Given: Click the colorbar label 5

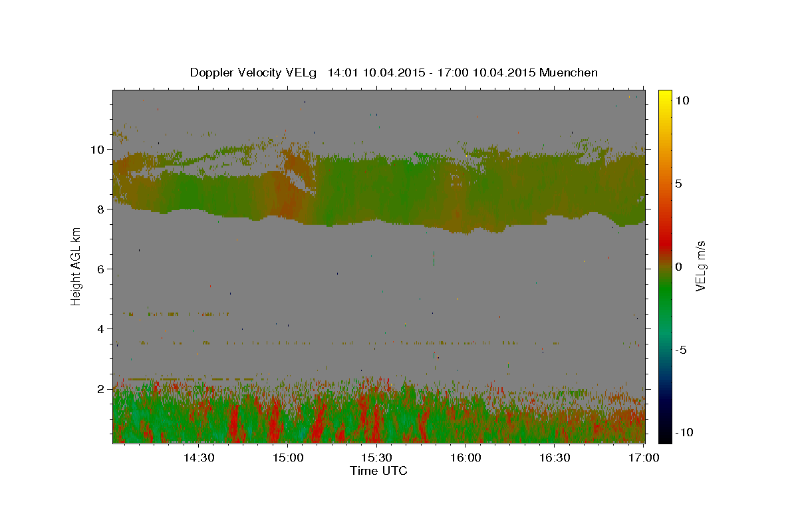Looking at the screenshot, I should [x=679, y=184].
